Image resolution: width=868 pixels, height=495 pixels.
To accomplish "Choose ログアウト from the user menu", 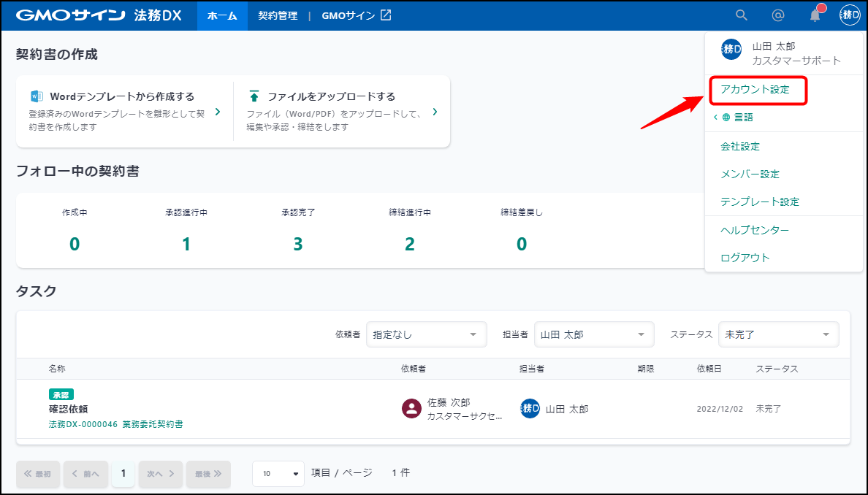I will [x=745, y=258].
